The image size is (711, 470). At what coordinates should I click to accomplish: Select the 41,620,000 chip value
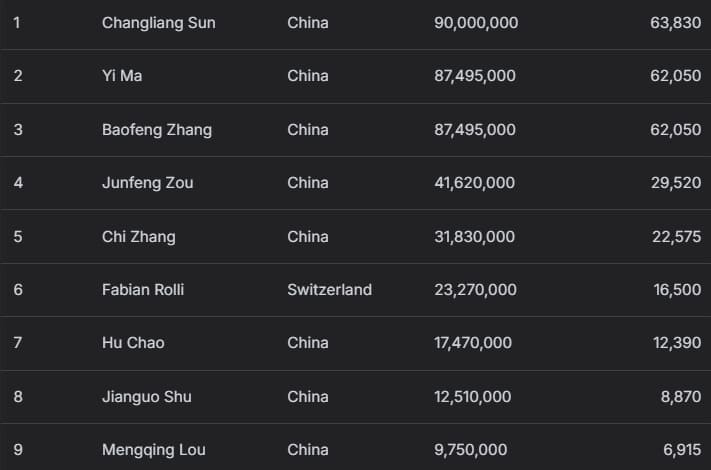pyautogui.click(x=475, y=183)
